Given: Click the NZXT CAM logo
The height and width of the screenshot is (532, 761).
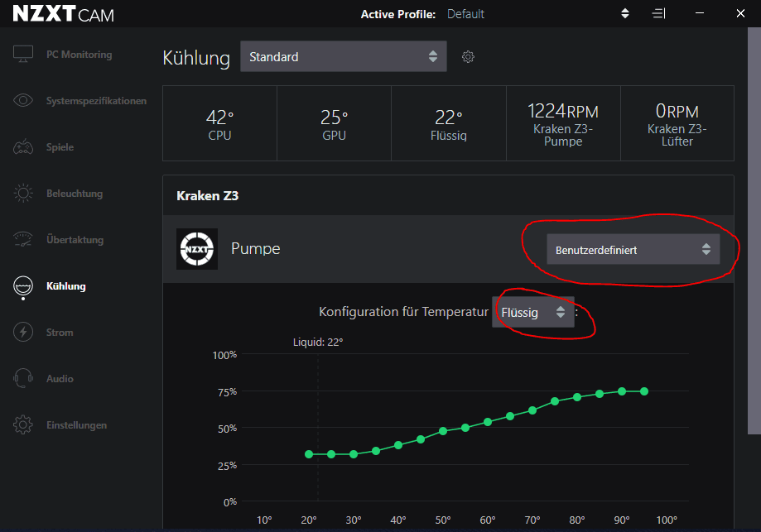Looking at the screenshot, I should 63,13.
